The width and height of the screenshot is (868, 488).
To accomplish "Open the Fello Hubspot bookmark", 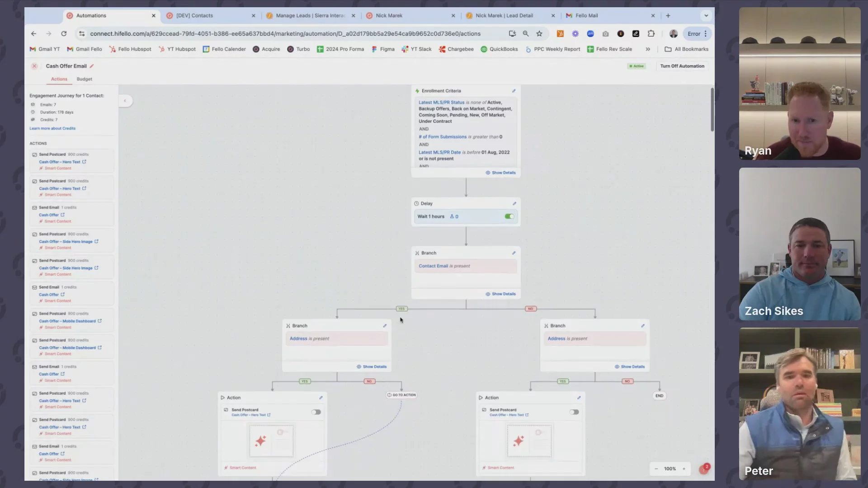I will 130,49.
